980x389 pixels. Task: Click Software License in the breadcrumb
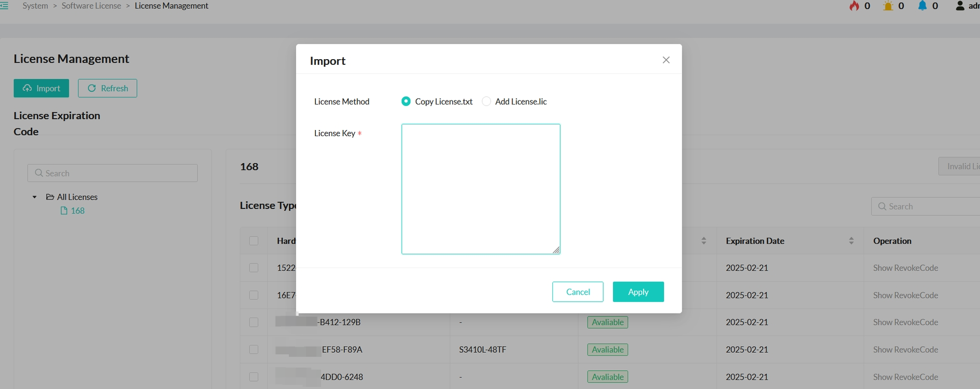click(91, 6)
